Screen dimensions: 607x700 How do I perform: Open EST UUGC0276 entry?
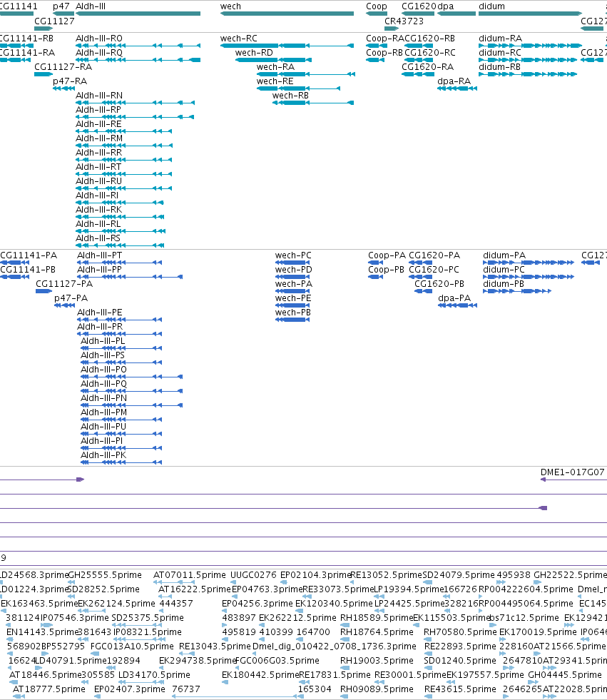click(253, 575)
